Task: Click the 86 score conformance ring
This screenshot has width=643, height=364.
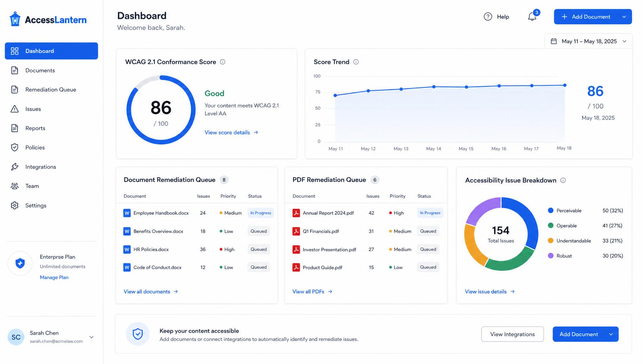Action: [x=161, y=110]
